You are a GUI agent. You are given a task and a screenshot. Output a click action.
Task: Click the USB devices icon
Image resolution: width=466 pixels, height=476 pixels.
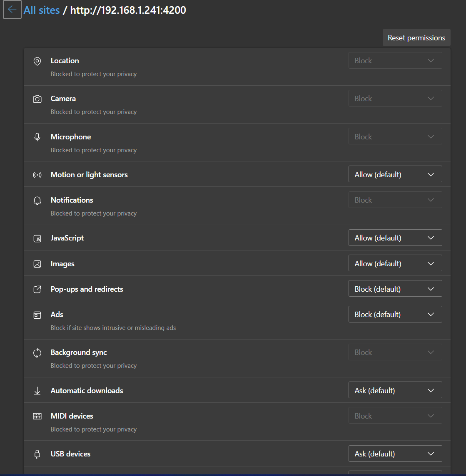(37, 454)
